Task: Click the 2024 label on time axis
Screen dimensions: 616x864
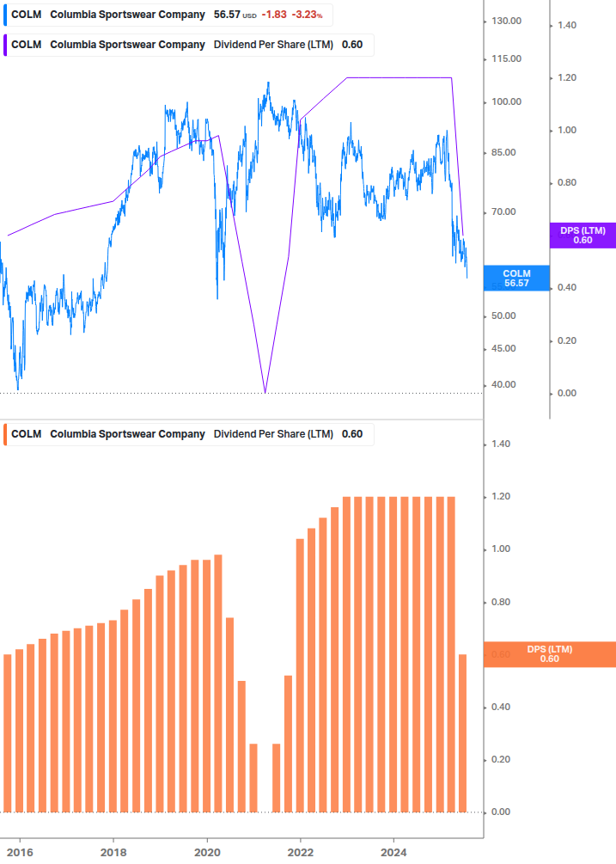Action: tap(393, 853)
